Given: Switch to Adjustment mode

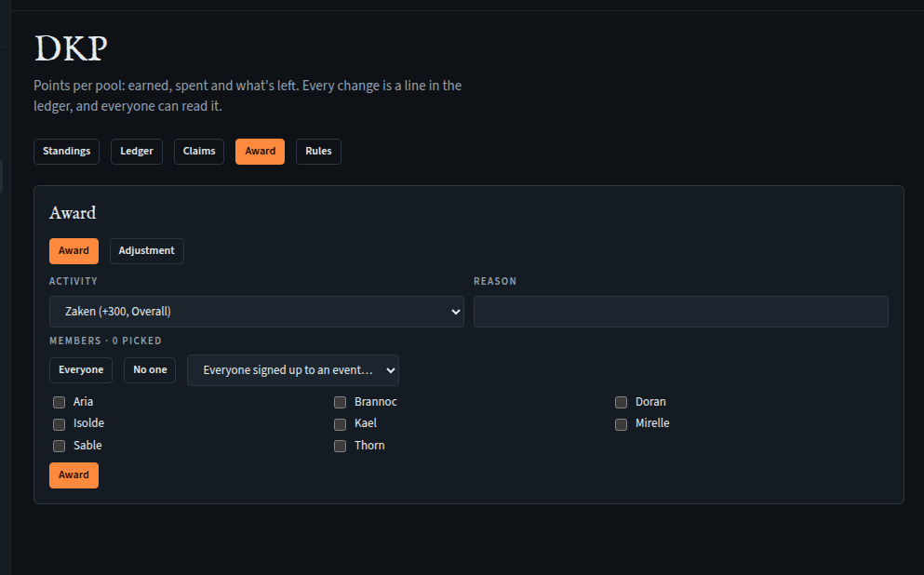Looking at the screenshot, I should click(147, 251).
